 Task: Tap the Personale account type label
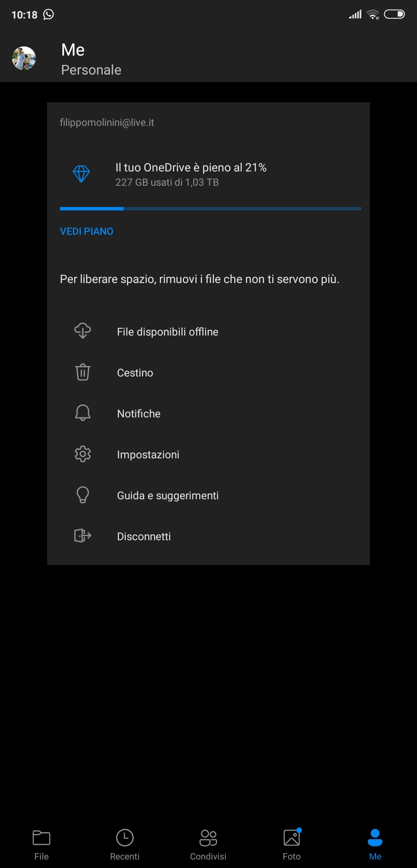(x=91, y=70)
